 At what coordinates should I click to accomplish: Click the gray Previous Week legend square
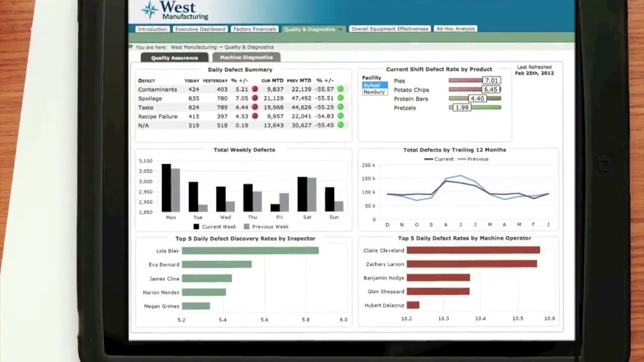(x=247, y=227)
